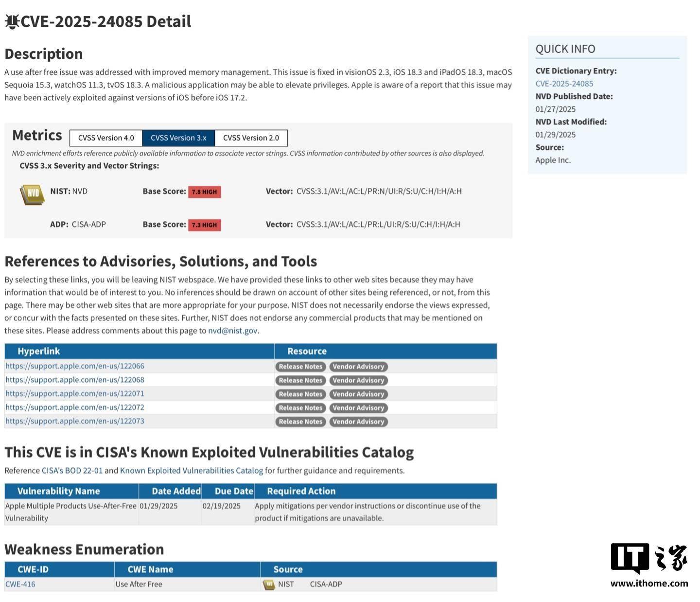Click the nvd@nist.gov email link

tap(233, 331)
